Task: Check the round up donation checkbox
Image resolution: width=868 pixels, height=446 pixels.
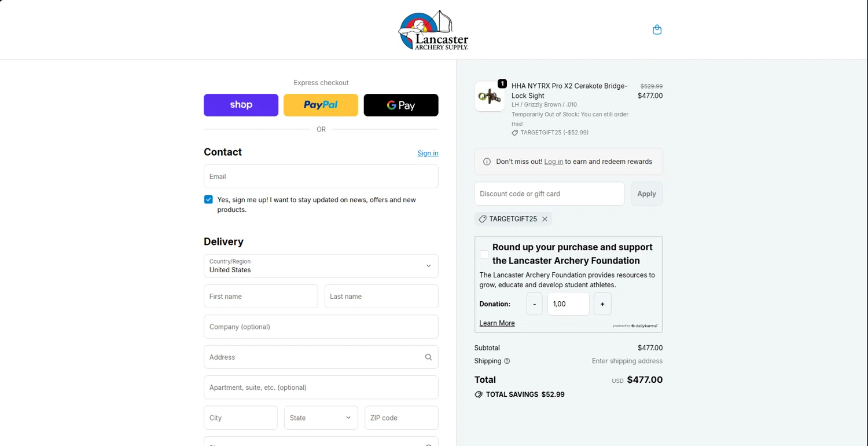Action: [x=484, y=254]
